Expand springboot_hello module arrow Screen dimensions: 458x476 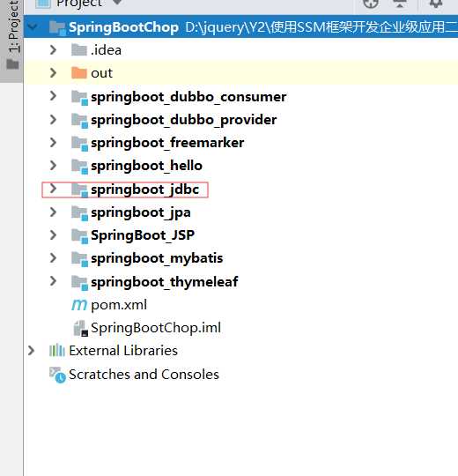coord(54,166)
